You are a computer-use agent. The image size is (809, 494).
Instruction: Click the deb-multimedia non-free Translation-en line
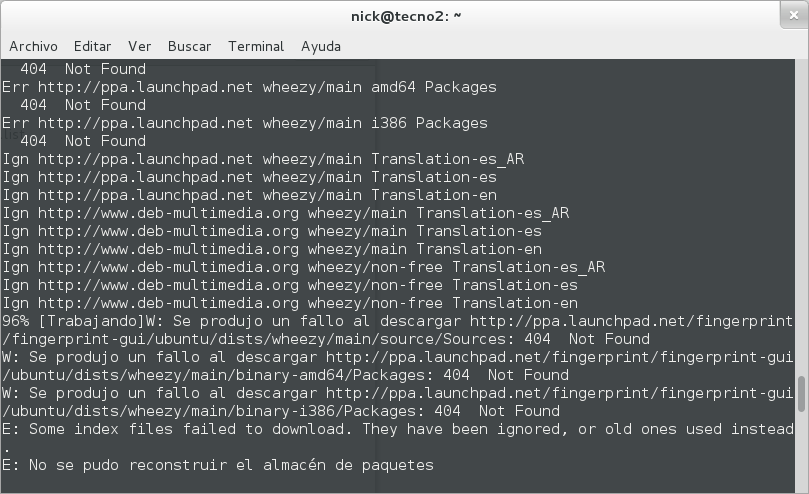click(x=290, y=303)
